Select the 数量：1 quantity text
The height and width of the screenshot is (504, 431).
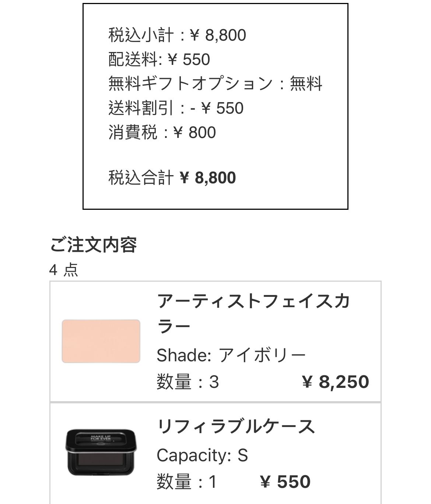187,482
